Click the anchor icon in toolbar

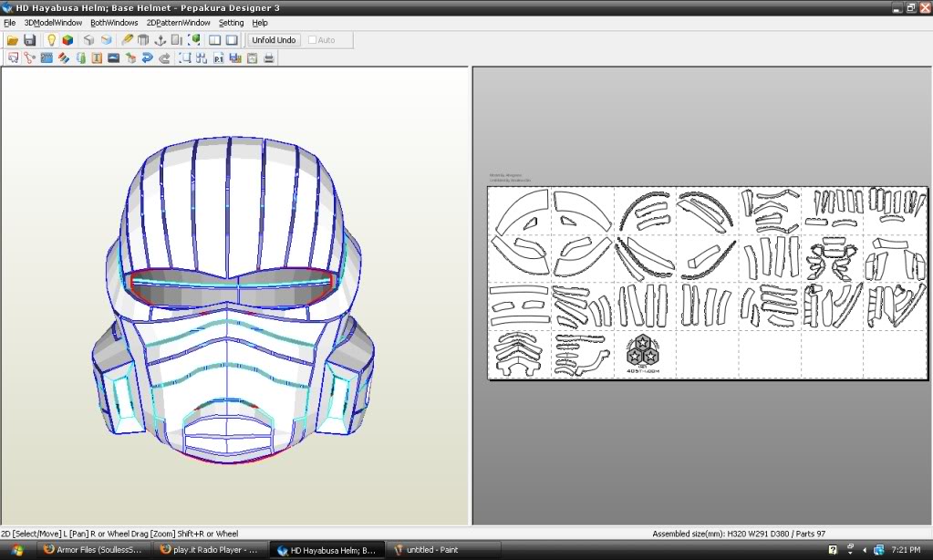click(161, 40)
